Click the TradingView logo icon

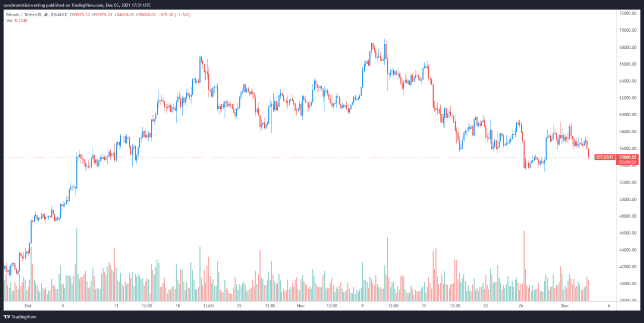coord(8,317)
